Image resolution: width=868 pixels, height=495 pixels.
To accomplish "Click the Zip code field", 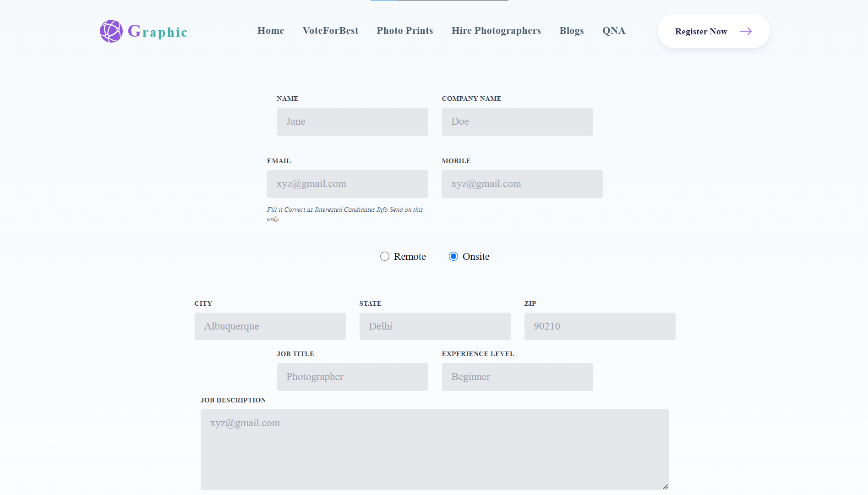I will [600, 326].
